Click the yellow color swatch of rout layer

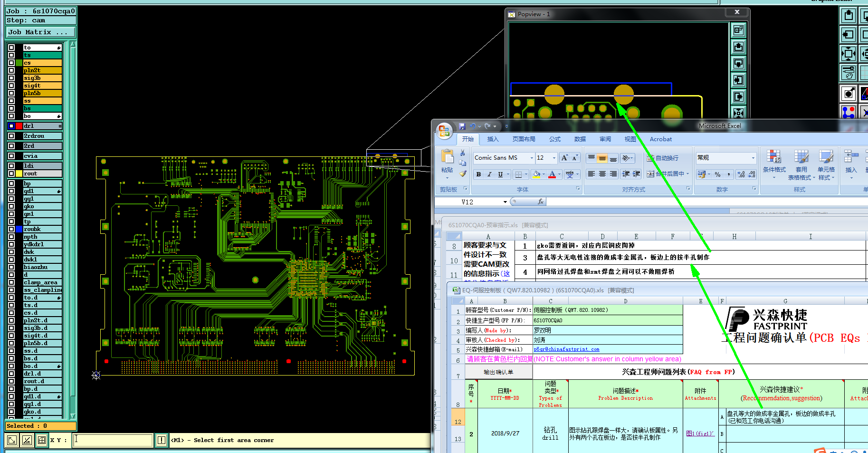tap(19, 173)
